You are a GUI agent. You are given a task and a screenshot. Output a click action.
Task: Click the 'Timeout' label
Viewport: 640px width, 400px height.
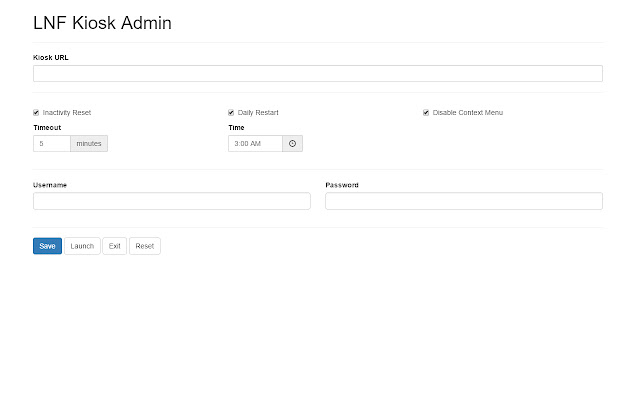47,128
